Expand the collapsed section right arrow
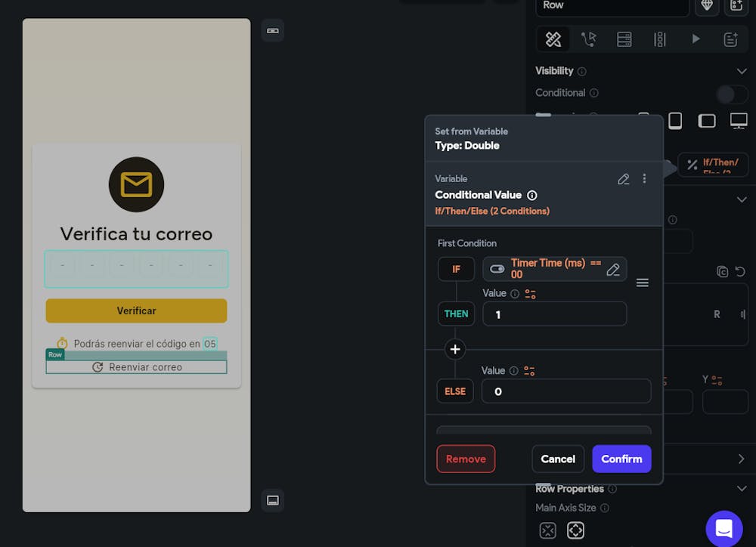Viewport: 756px width, 547px height. tap(742, 459)
